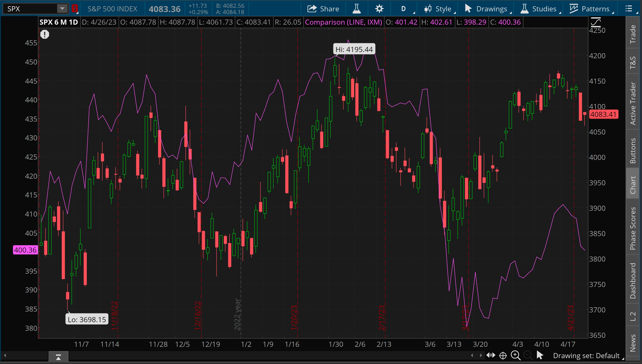Click the pan chart arrows icon

click(491, 355)
